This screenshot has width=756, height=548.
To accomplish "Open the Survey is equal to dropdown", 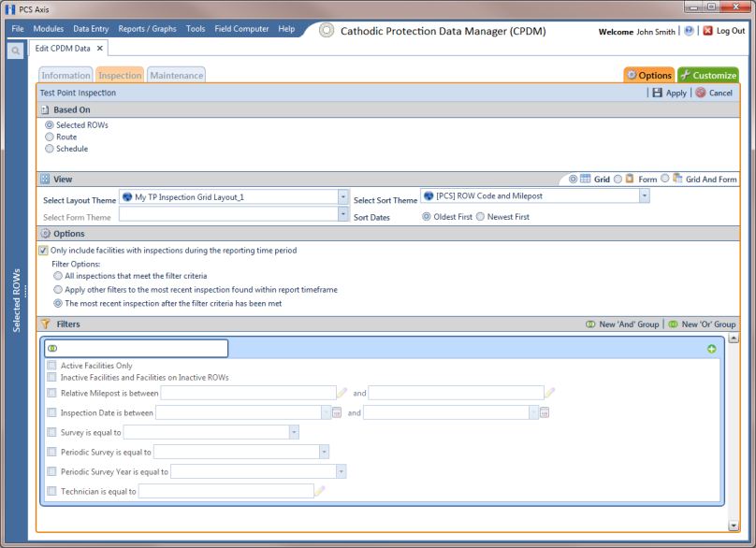I will point(294,432).
